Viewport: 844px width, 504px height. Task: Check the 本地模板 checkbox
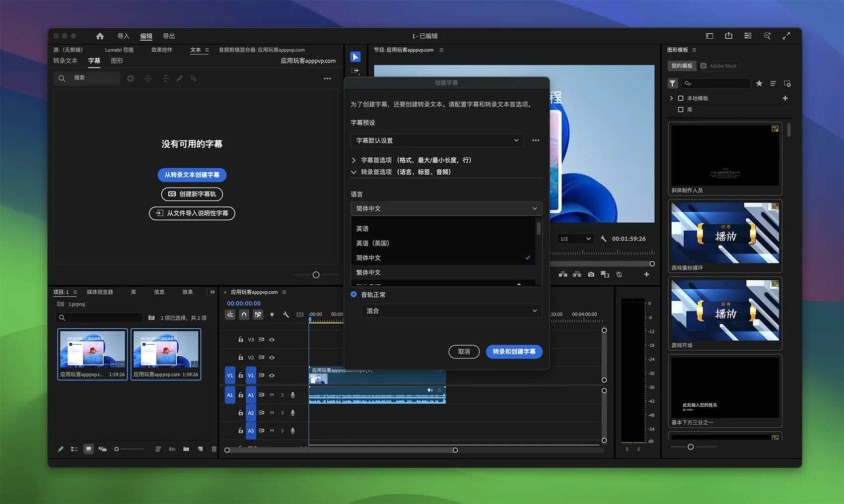(681, 98)
